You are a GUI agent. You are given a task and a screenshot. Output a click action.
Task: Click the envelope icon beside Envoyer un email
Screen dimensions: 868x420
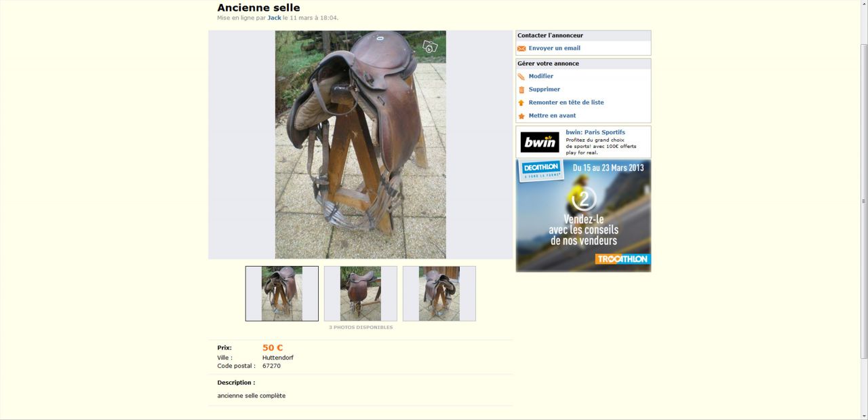tap(521, 49)
